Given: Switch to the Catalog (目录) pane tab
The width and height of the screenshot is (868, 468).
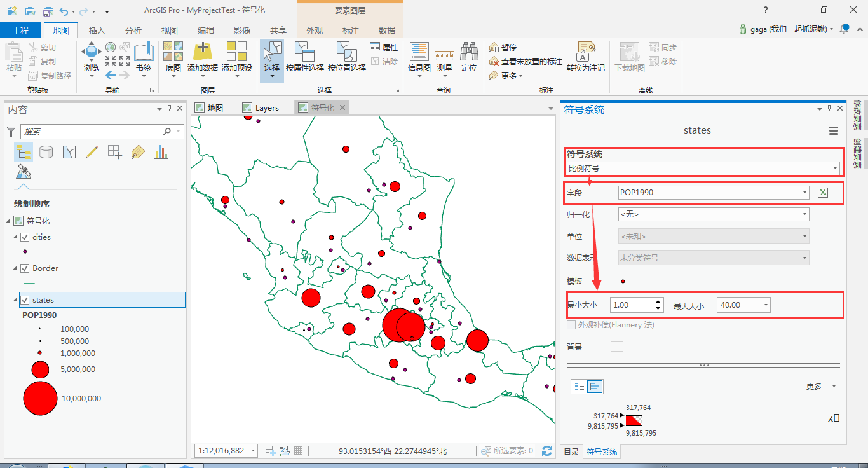Looking at the screenshot, I should 571,452.
